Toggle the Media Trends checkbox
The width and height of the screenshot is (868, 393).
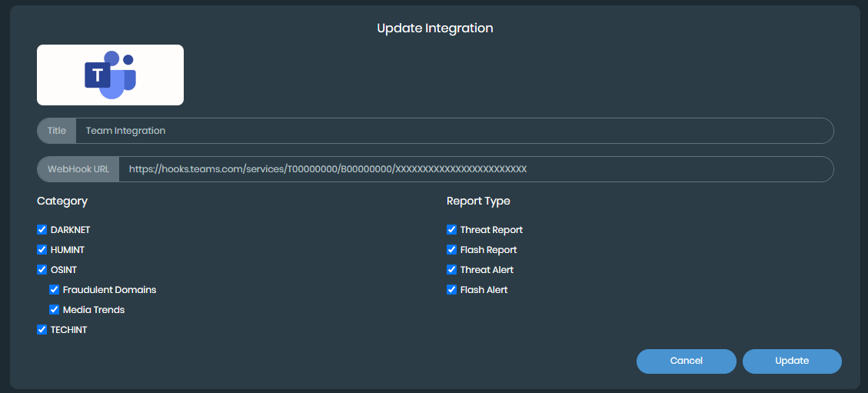coord(55,310)
